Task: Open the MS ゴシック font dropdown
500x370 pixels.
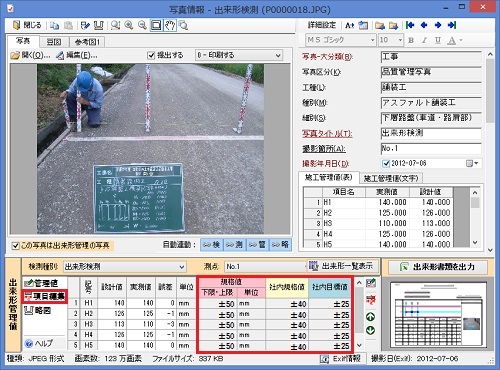Action: (x=340, y=40)
